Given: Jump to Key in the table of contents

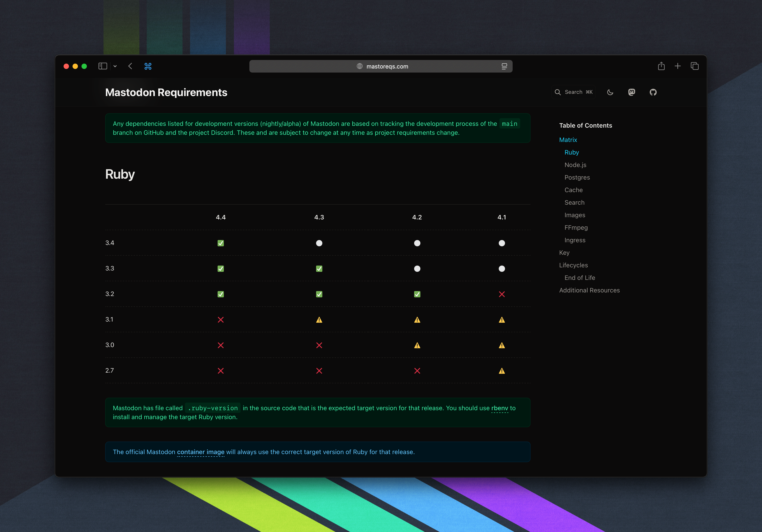Looking at the screenshot, I should point(564,253).
